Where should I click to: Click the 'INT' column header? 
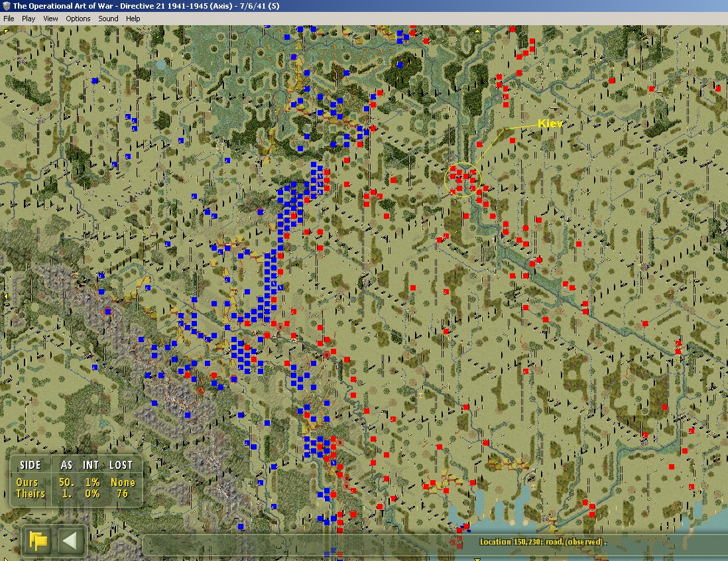click(91, 465)
